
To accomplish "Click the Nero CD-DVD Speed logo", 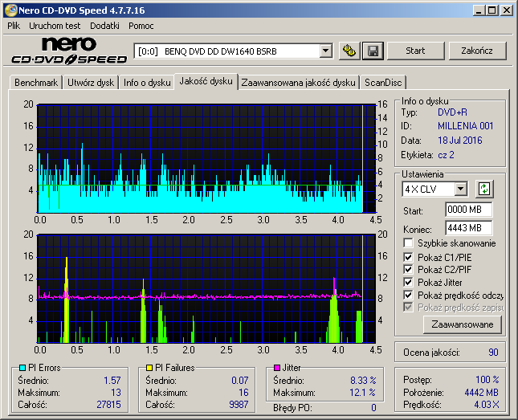I will click(x=69, y=51).
